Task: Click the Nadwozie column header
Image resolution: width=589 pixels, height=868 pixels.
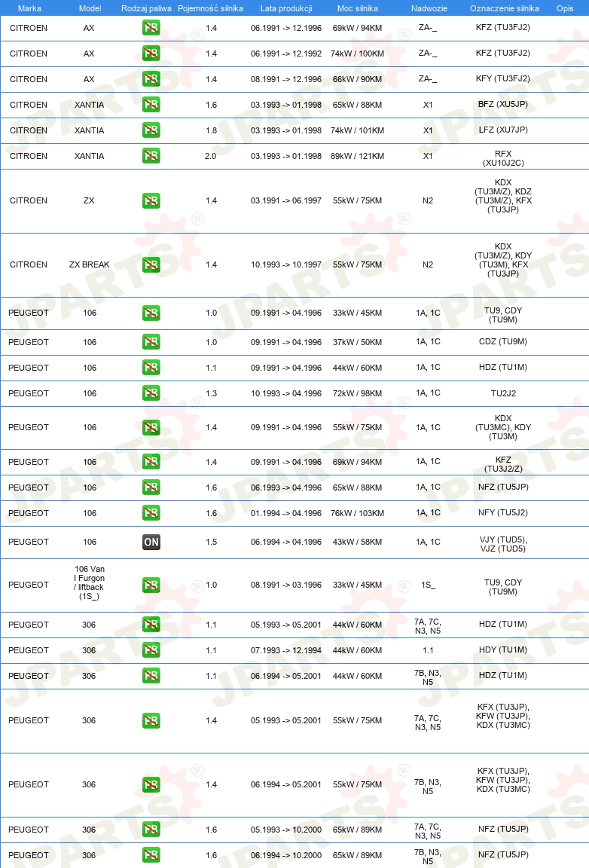Action: point(429,8)
